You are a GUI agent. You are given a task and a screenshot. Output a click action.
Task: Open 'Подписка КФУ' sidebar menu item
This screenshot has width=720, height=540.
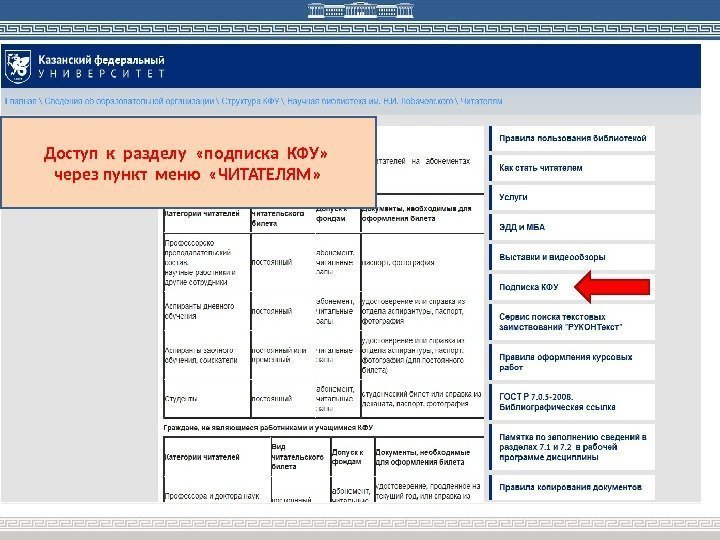pos(572,287)
